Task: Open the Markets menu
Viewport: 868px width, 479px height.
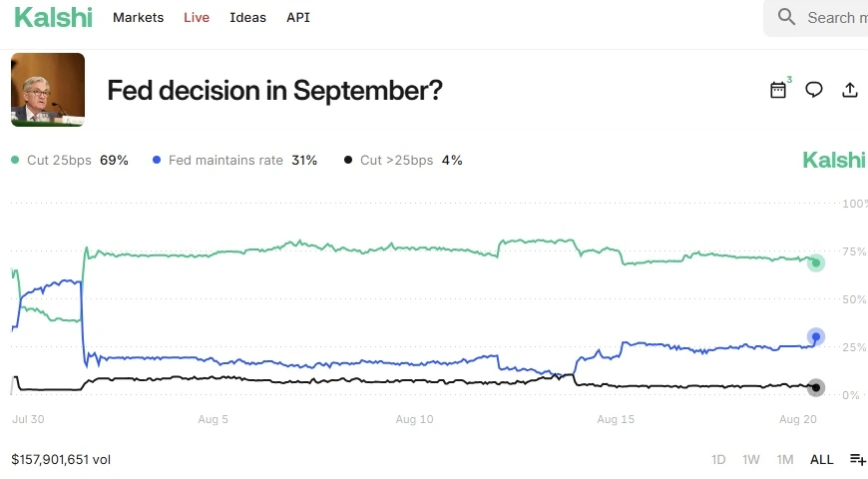Action: coord(138,18)
